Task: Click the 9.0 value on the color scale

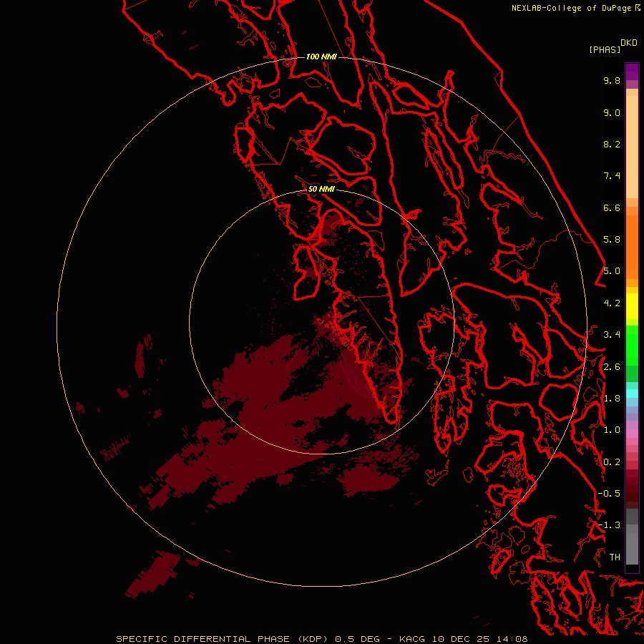Action: pos(612,112)
